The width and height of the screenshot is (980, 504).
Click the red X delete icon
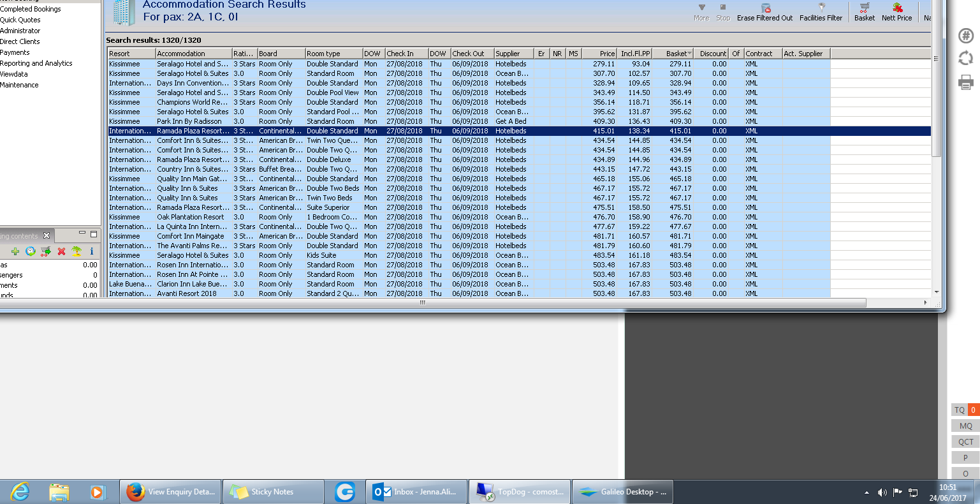click(61, 251)
